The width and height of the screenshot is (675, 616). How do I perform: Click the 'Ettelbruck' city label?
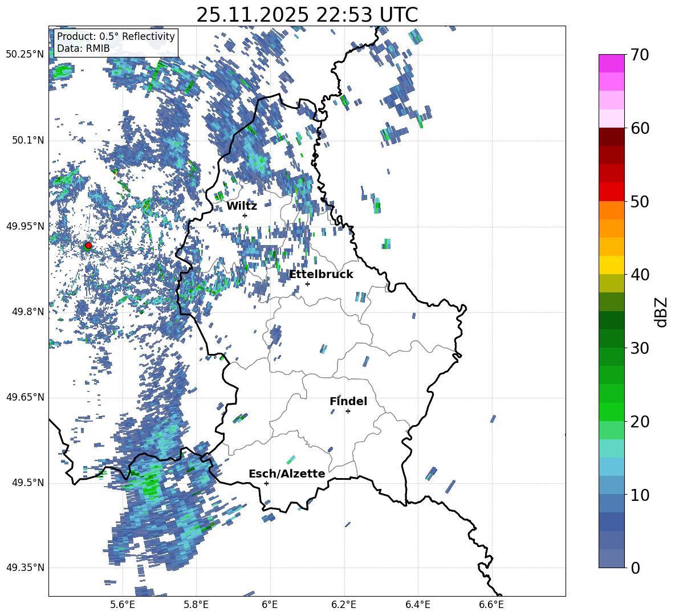pos(321,275)
